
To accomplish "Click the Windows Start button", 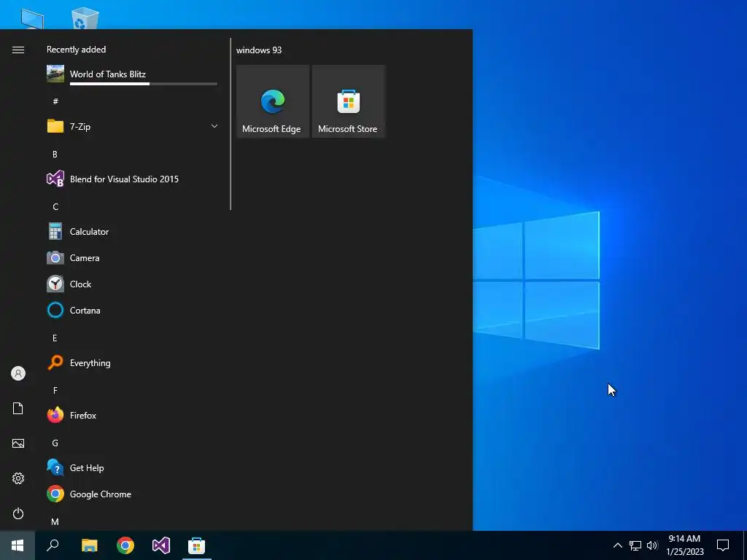I will coord(18,545).
